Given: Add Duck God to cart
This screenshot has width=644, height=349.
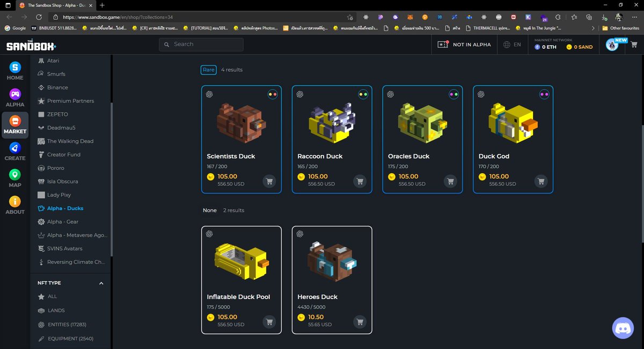Looking at the screenshot, I should coord(541,181).
